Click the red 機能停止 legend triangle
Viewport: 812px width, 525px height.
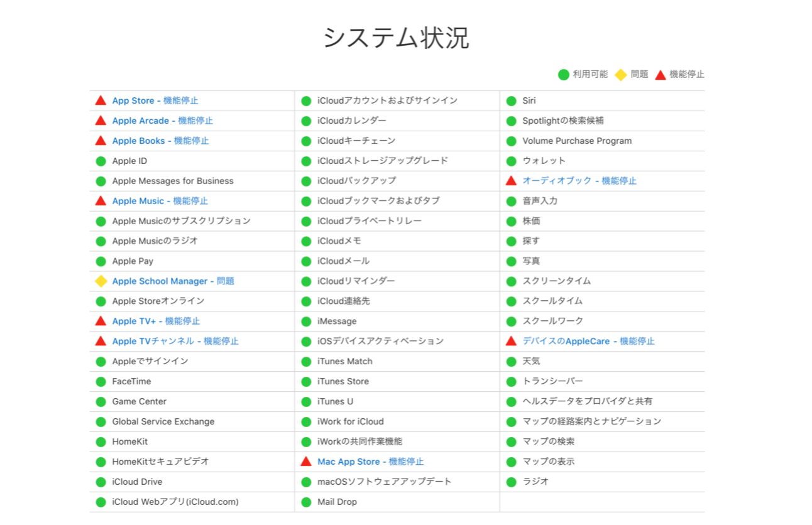(x=660, y=75)
